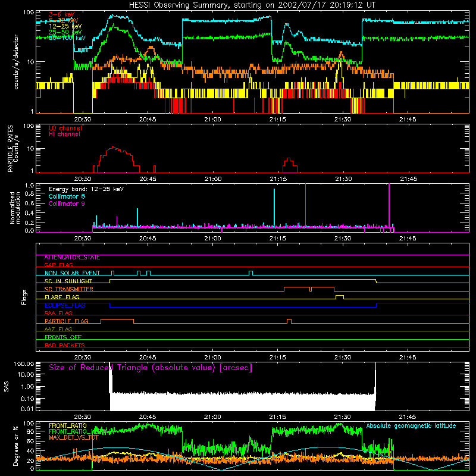Click the 21:30 tick label under Flags panel
This screenshot has width=476, height=476.
click(x=343, y=358)
